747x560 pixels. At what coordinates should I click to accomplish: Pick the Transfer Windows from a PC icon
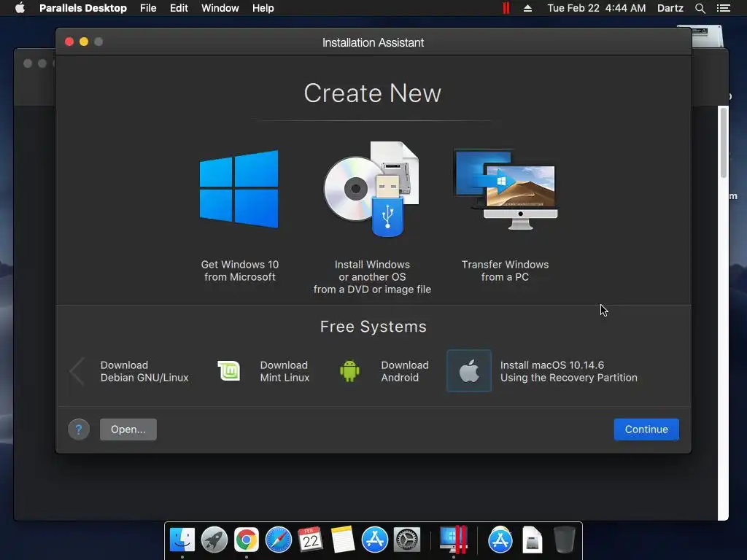506,189
